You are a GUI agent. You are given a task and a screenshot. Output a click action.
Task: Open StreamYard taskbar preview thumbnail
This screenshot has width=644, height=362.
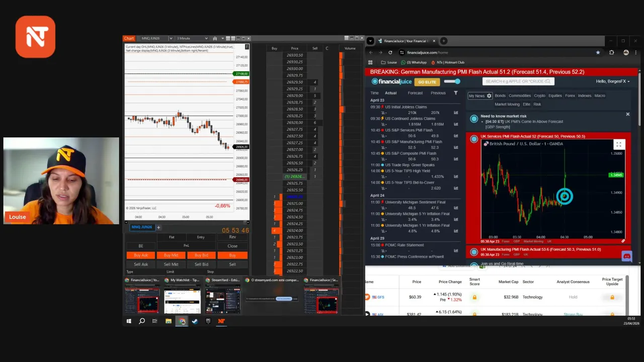coord(222,296)
